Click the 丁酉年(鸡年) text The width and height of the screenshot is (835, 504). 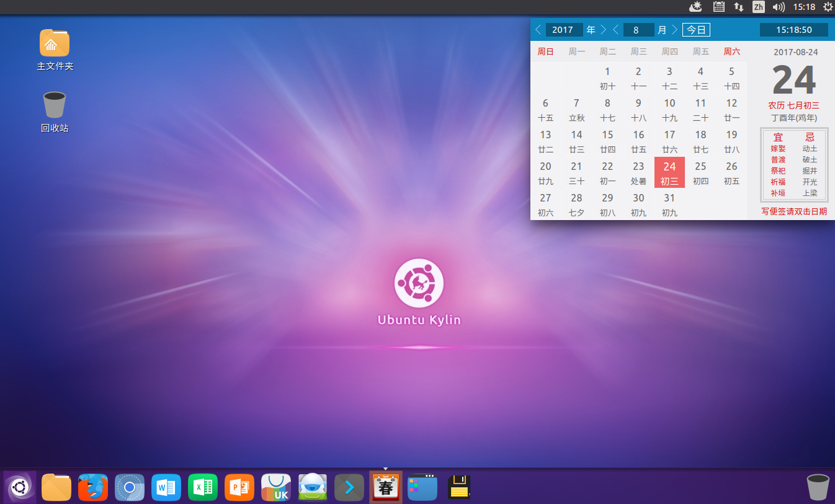point(794,117)
